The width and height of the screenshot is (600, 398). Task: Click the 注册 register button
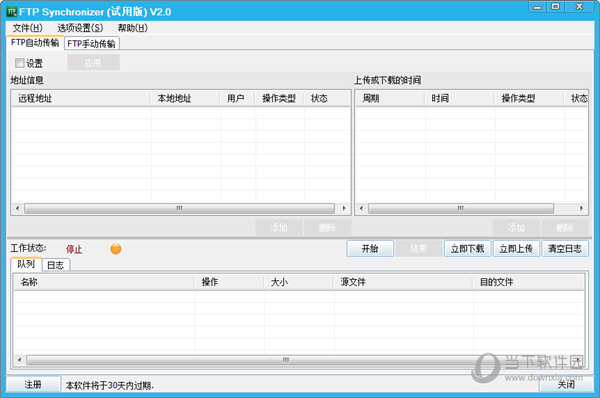click(x=33, y=384)
